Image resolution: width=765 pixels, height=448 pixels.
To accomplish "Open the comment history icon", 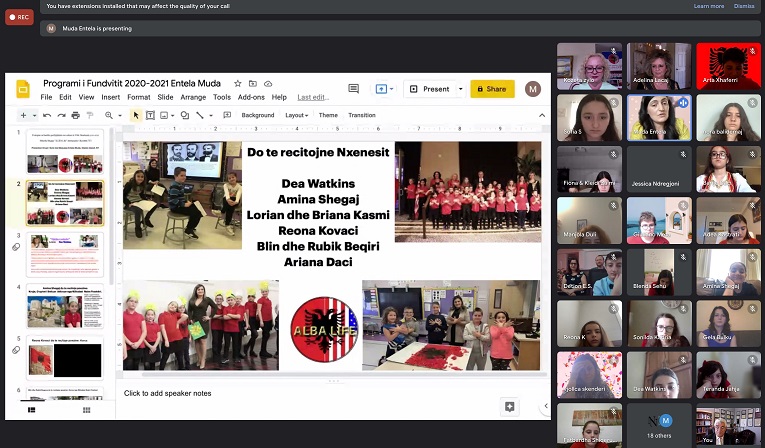I will 353,88.
